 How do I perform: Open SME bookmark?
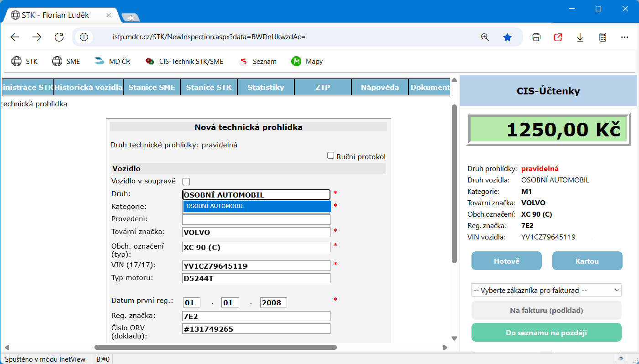coord(66,61)
